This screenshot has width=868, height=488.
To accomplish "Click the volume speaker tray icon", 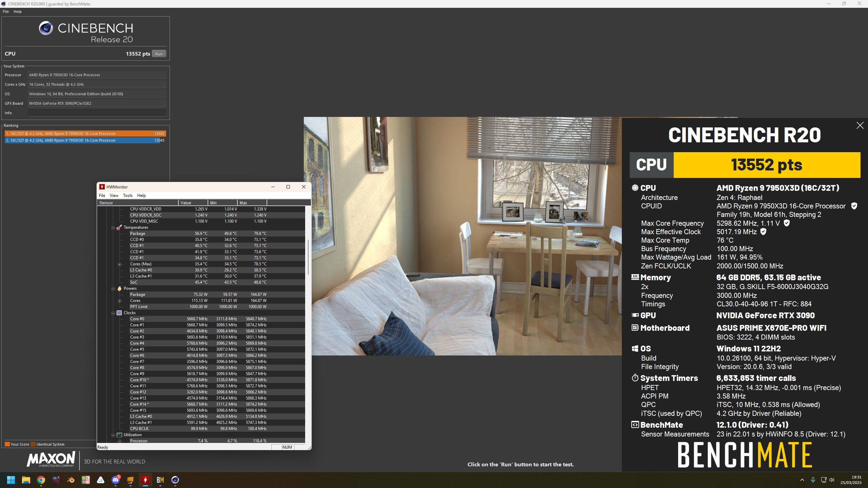I will 832,480.
